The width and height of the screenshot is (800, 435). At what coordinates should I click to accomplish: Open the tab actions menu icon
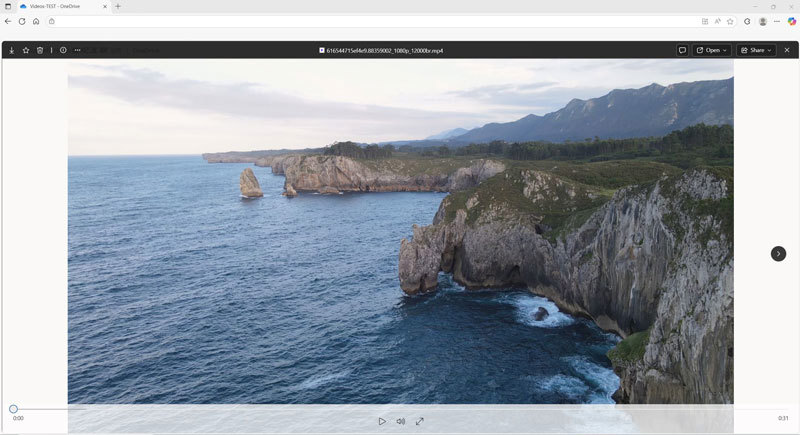[x=8, y=7]
